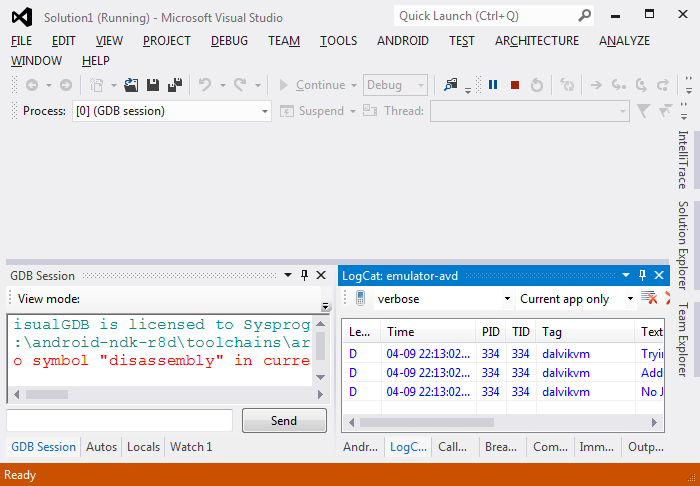Screen dimensions: 700x486
Task: Open the Solution Explorer side tab
Action: tap(682, 245)
